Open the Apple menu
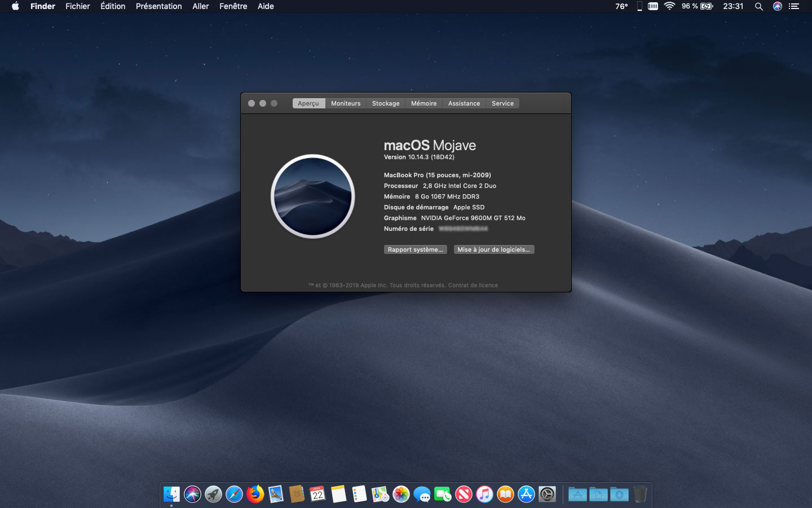812x508 pixels. [x=15, y=6]
